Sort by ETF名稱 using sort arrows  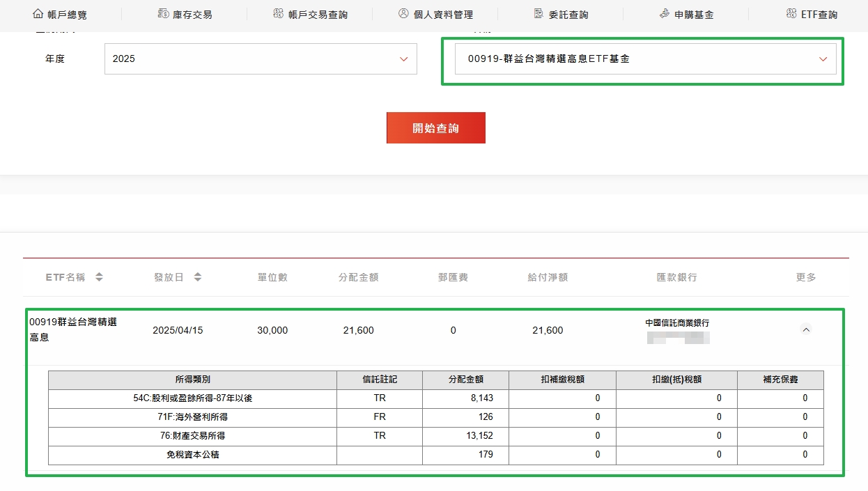click(99, 277)
